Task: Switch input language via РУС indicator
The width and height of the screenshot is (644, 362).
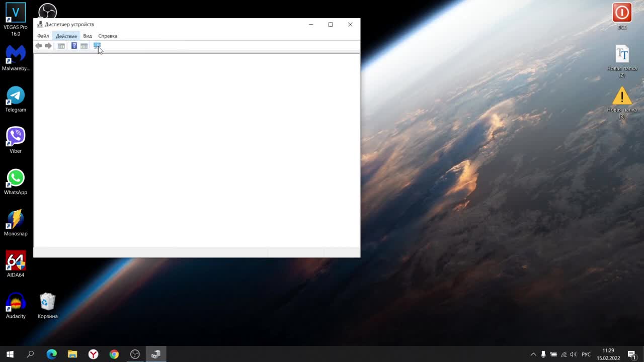Action: tap(586, 354)
